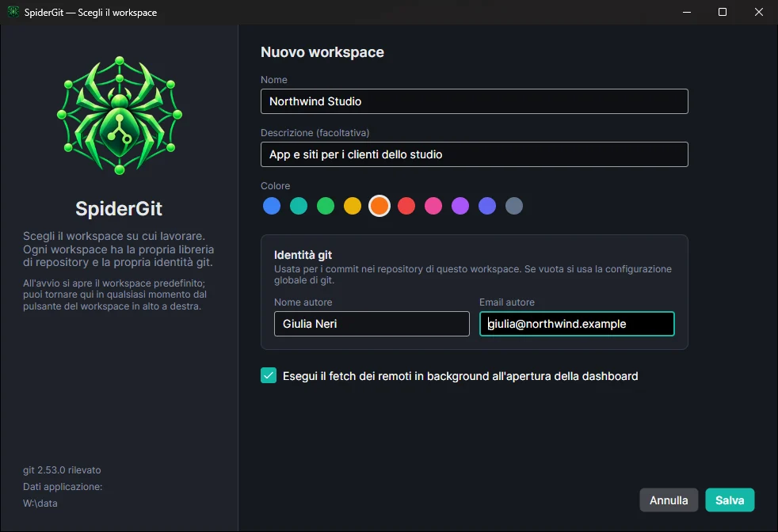Select the gray workspace color
This screenshot has height=532, width=778.
coord(514,206)
